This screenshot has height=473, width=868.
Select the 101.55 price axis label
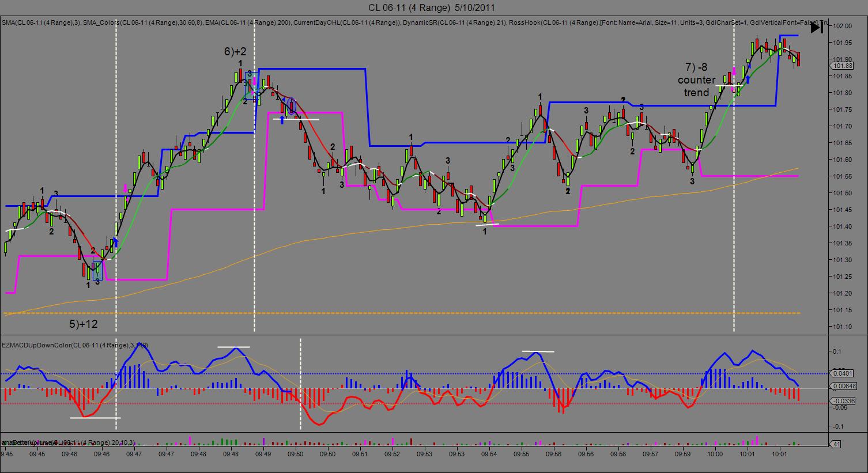(x=843, y=176)
